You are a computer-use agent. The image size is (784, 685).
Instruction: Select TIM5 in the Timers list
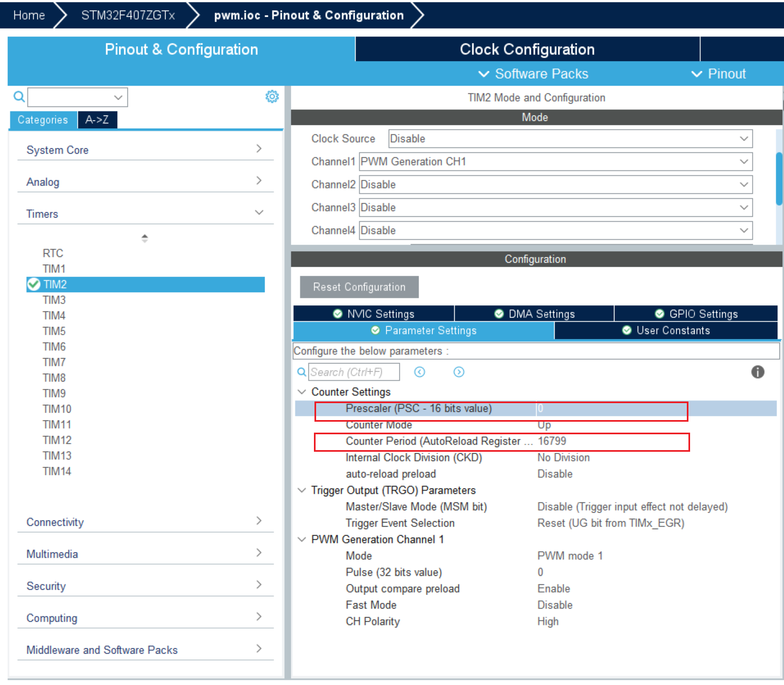point(54,331)
